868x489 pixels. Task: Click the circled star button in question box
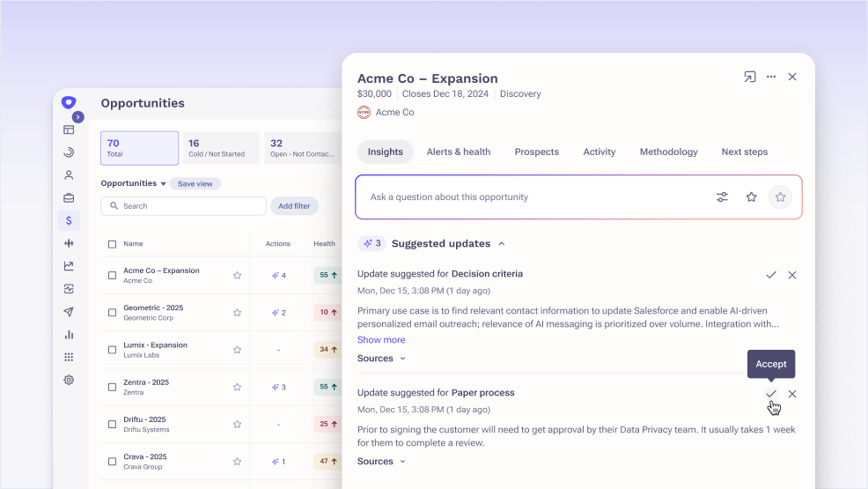[780, 197]
